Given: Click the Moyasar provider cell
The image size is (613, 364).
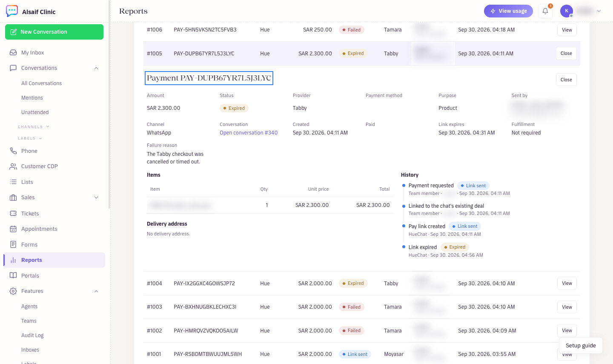Looking at the screenshot, I should 394,354.
